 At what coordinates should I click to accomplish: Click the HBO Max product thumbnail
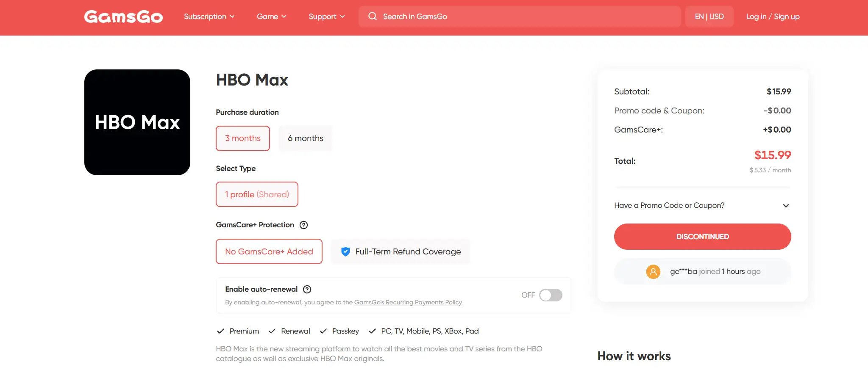coord(137,122)
